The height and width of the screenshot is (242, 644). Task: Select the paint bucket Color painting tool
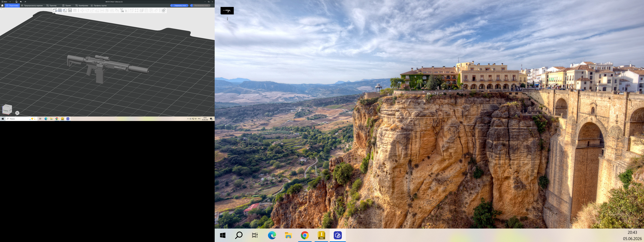(x=117, y=10)
